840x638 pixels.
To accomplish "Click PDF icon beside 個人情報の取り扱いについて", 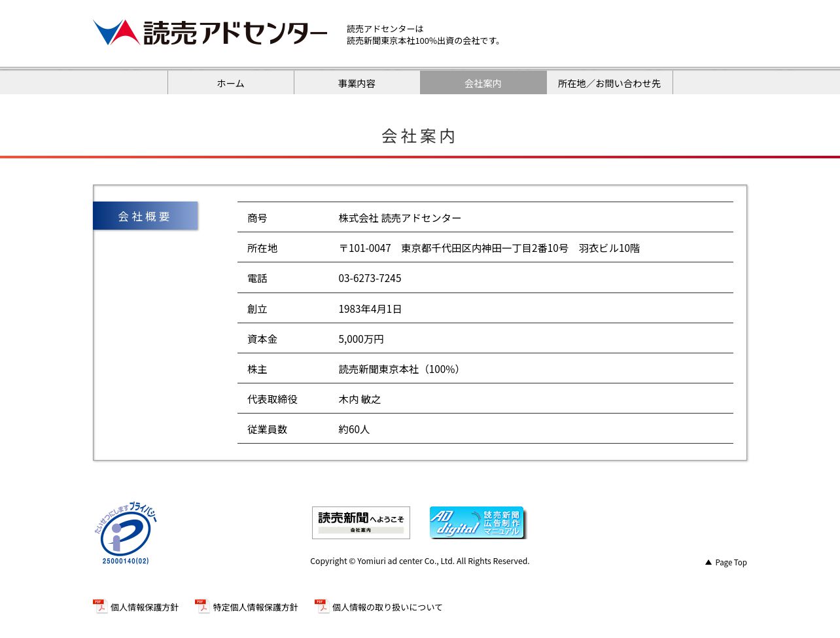I will tap(322, 606).
